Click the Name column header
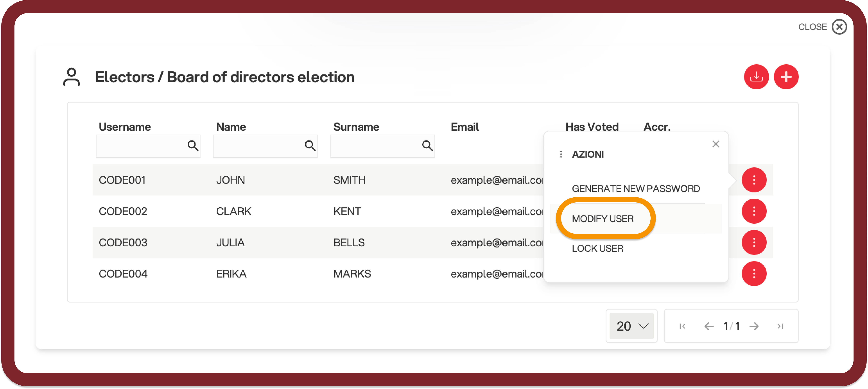Viewport: 868px width, 389px height. [231, 127]
